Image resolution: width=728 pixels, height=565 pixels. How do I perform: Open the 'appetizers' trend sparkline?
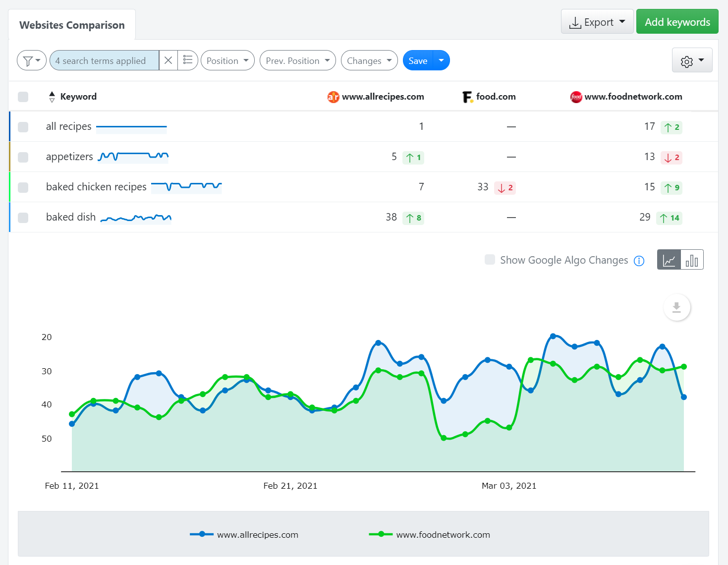tap(133, 157)
